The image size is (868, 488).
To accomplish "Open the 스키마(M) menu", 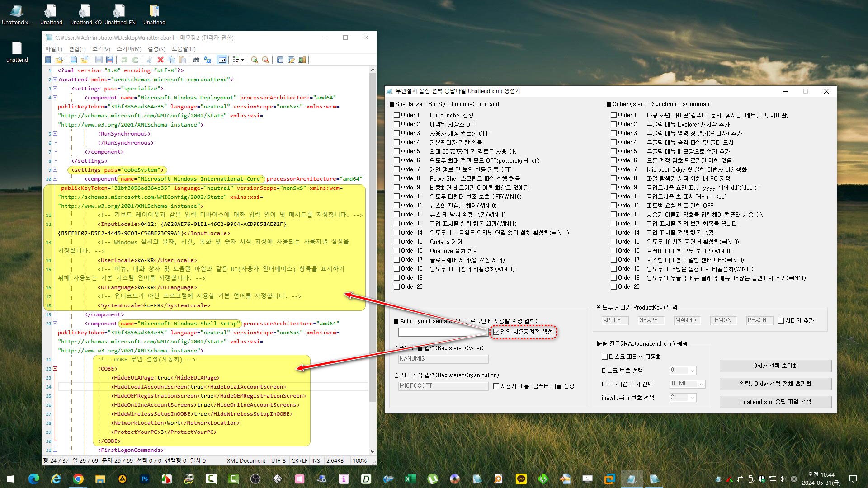I will click(129, 49).
